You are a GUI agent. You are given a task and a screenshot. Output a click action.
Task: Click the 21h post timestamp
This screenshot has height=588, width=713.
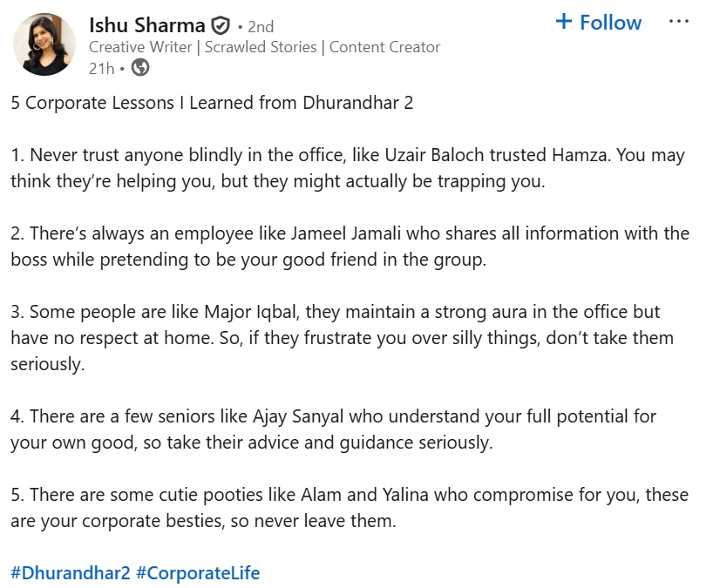pyautogui.click(x=101, y=67)
